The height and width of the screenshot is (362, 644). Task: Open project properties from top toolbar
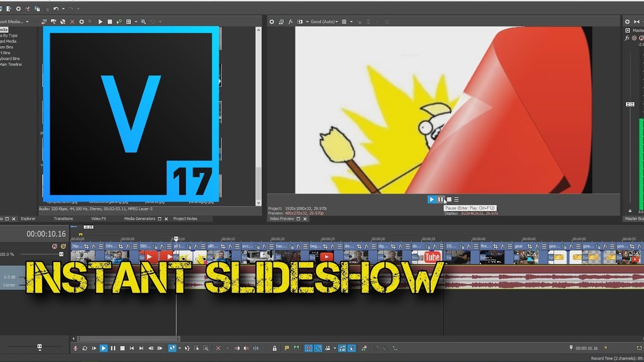pos(18,9)
